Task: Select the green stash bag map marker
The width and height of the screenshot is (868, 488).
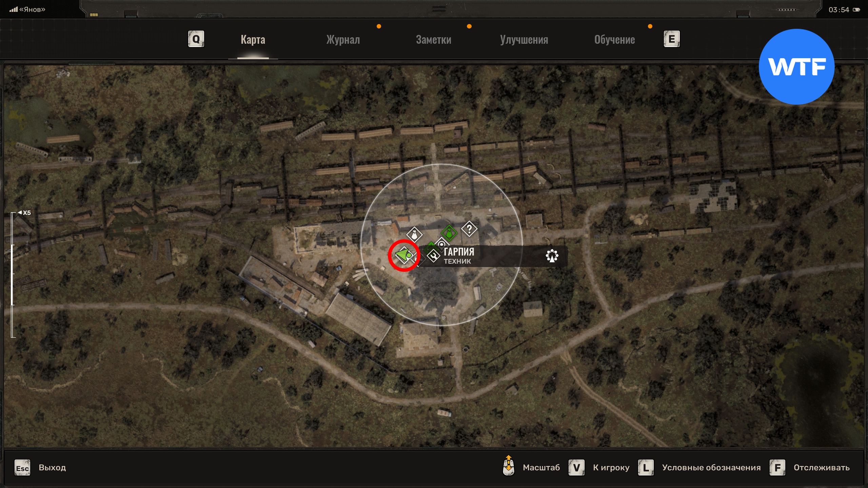Action: coord(449,233)
